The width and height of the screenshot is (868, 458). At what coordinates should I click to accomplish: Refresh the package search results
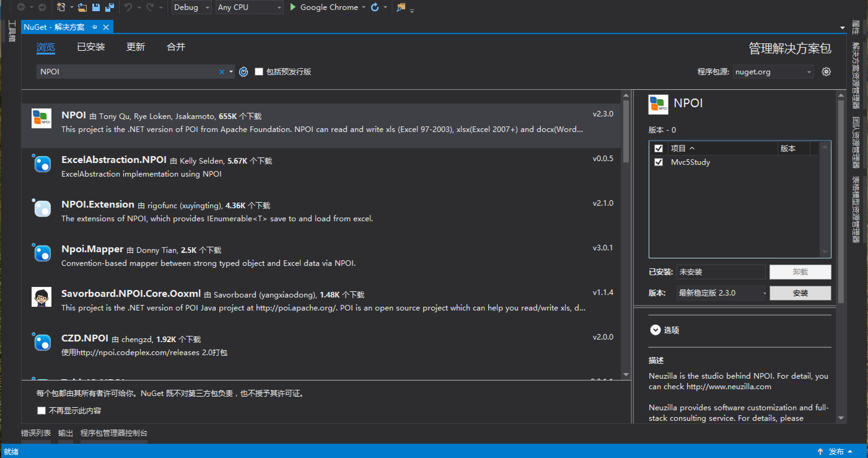pyautogui.click(x=243, y=72)
